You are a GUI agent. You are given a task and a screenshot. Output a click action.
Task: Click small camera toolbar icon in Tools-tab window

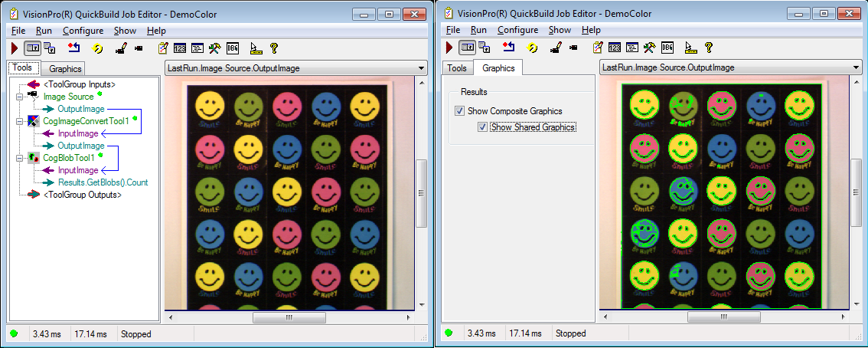click(x=139, y=48)
